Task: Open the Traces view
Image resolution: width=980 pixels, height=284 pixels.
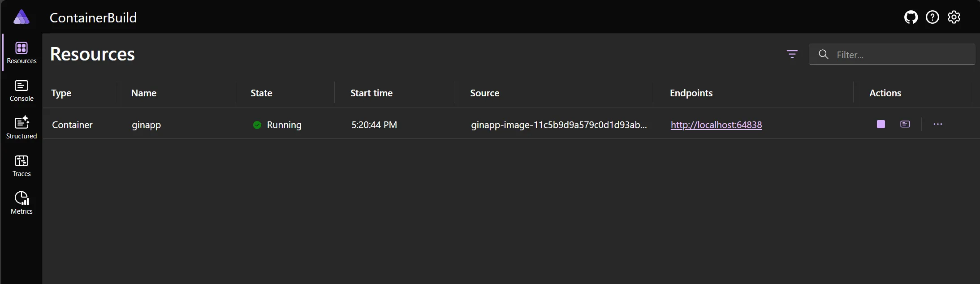Action: pyautogui.click(x=21, y=165)
